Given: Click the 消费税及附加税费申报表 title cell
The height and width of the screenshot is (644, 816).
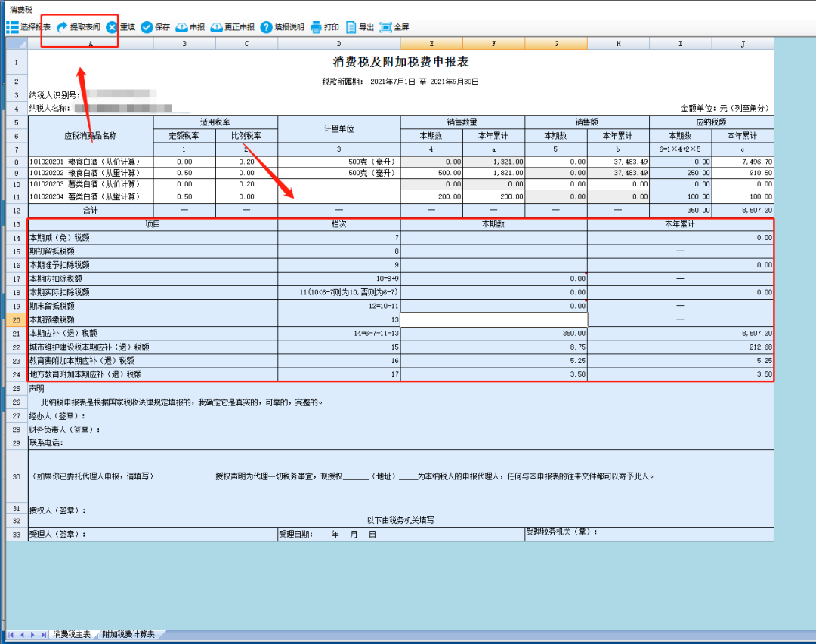Looking at the screenshot, I should click(400, 62).
